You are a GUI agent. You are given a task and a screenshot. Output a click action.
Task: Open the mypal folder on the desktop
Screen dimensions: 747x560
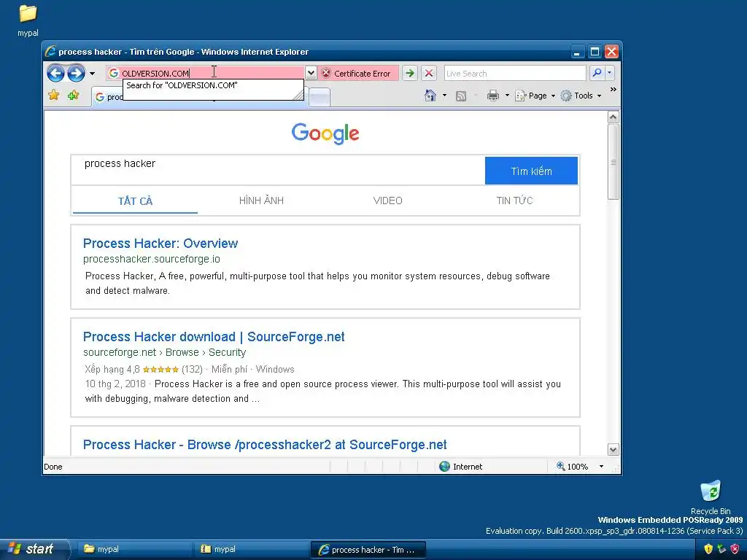point(28,20)
